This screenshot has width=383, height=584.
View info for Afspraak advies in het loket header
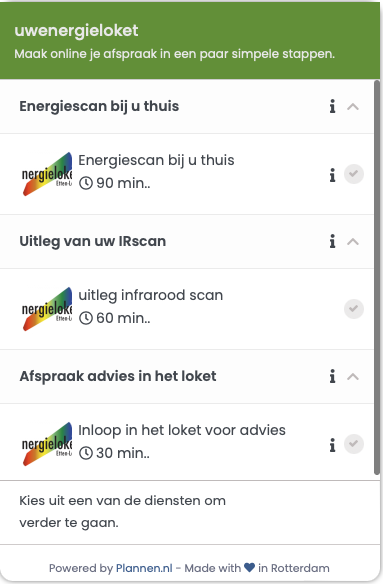pyautogui.click(x=332, y=376)
